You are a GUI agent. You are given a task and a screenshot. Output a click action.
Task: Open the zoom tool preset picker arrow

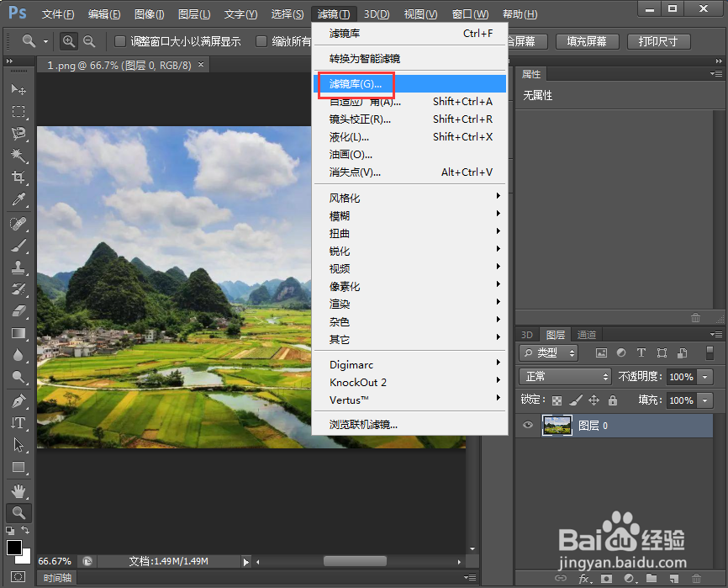(x=45, y=41)
